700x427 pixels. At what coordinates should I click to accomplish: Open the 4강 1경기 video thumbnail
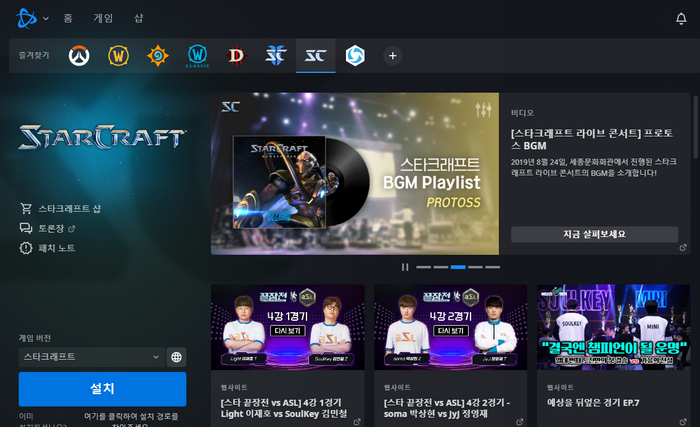(288, 327)
